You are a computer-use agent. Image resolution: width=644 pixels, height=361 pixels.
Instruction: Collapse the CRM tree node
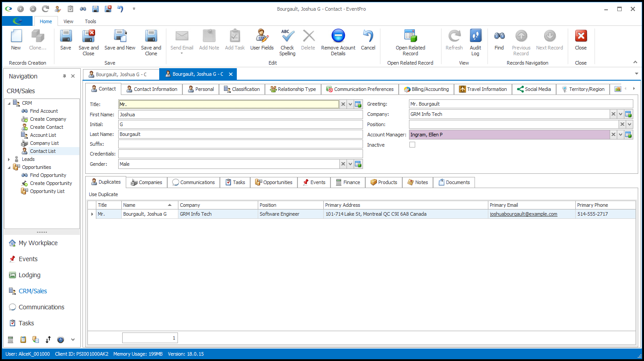pos(9,103)
